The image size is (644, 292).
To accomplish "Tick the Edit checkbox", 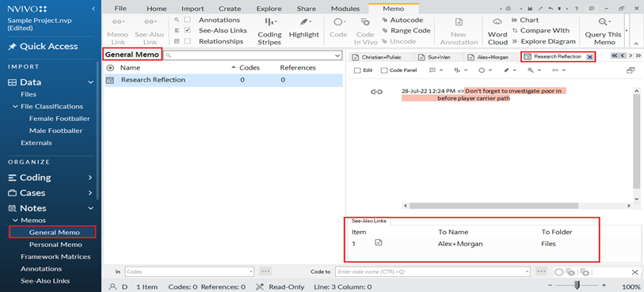I will point(357,70).
